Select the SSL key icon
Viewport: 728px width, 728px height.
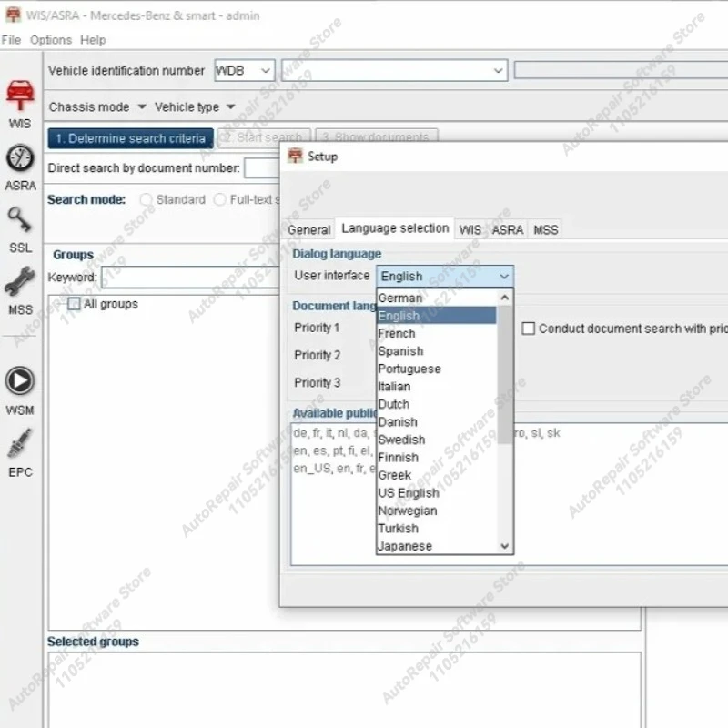coord(20,219)
